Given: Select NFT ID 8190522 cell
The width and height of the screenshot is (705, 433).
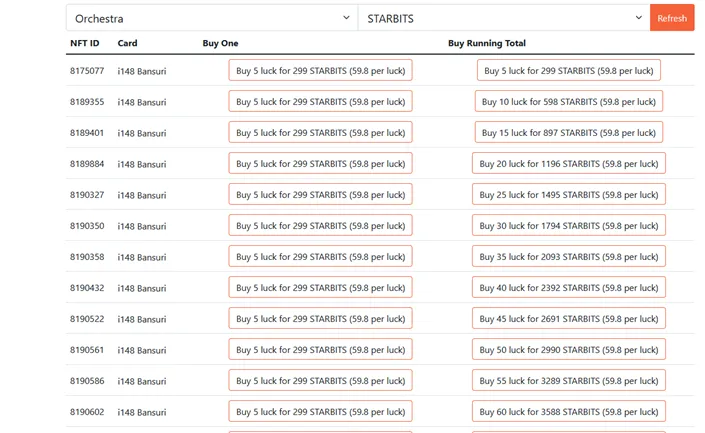Looking at the screenshot, I should pos(87,319).
